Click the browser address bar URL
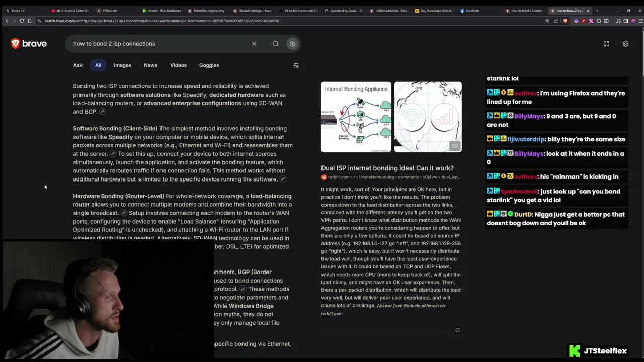 click(162, 21)
